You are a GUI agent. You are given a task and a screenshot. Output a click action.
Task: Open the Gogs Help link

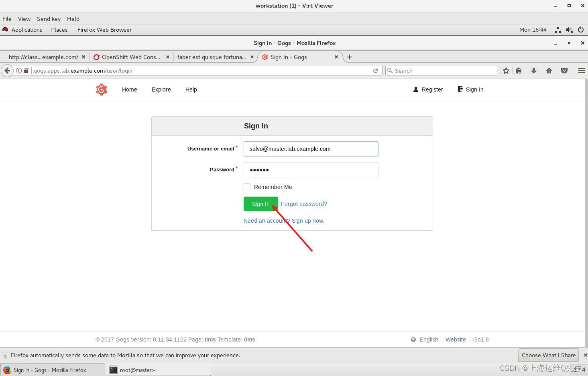[191, 89]
